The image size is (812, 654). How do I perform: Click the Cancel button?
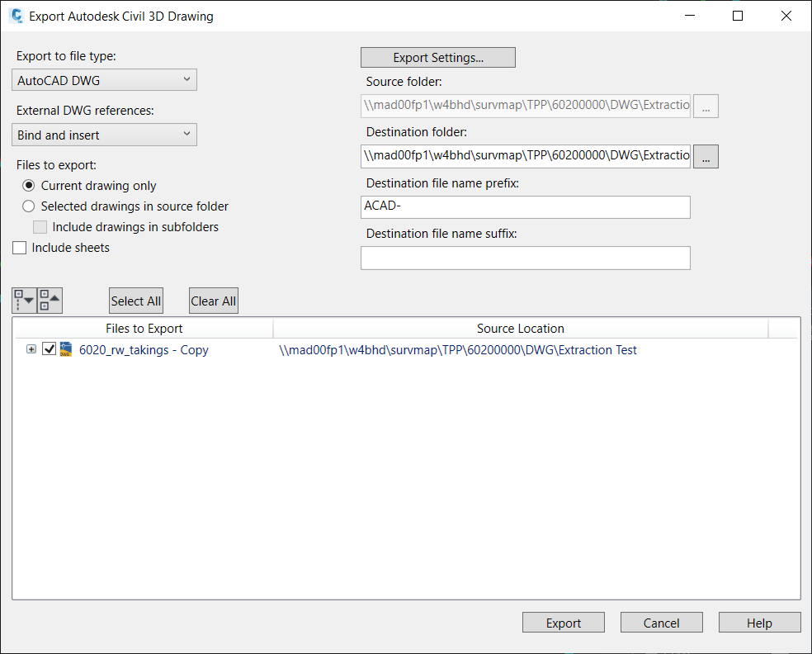click(661, 622)
